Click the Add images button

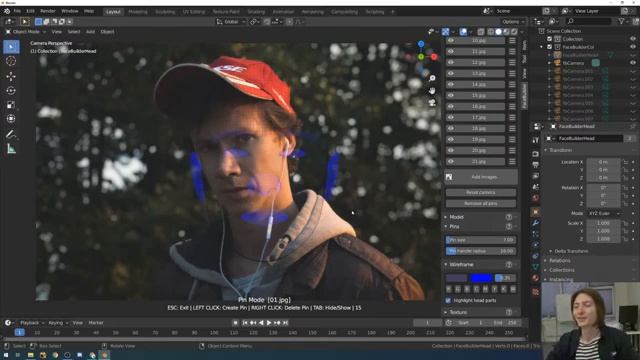pyautogui.click(x=481, y=177)
